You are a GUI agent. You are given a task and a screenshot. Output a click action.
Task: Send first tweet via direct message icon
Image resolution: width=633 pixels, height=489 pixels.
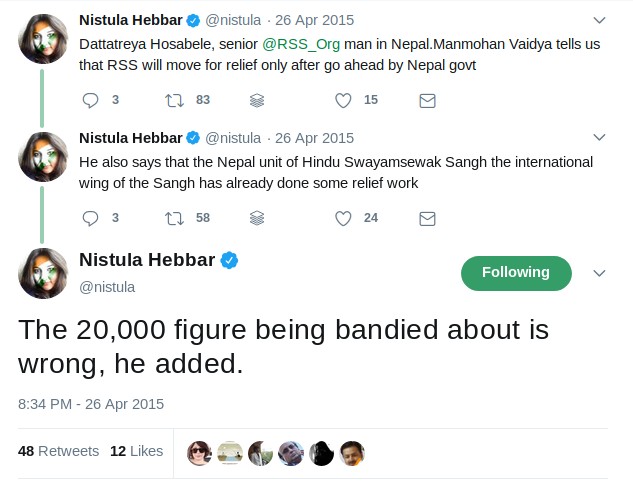(427, 100)
